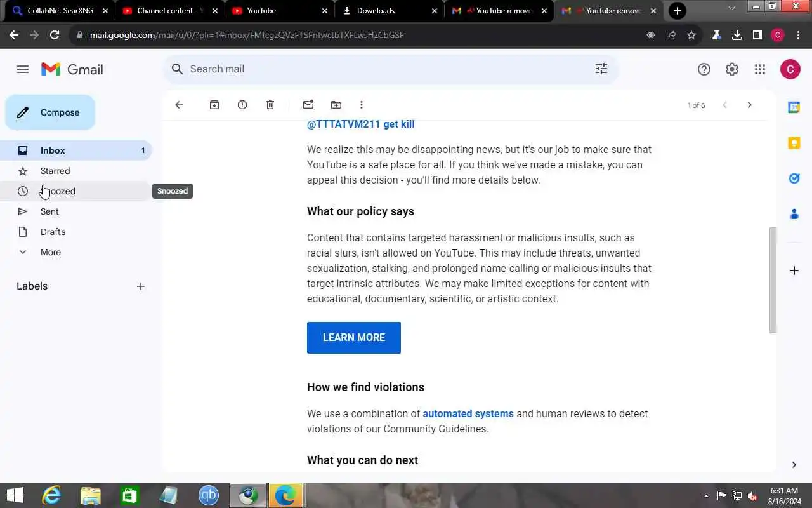Open Microsoft Edge from taskbar

point(285,495)
